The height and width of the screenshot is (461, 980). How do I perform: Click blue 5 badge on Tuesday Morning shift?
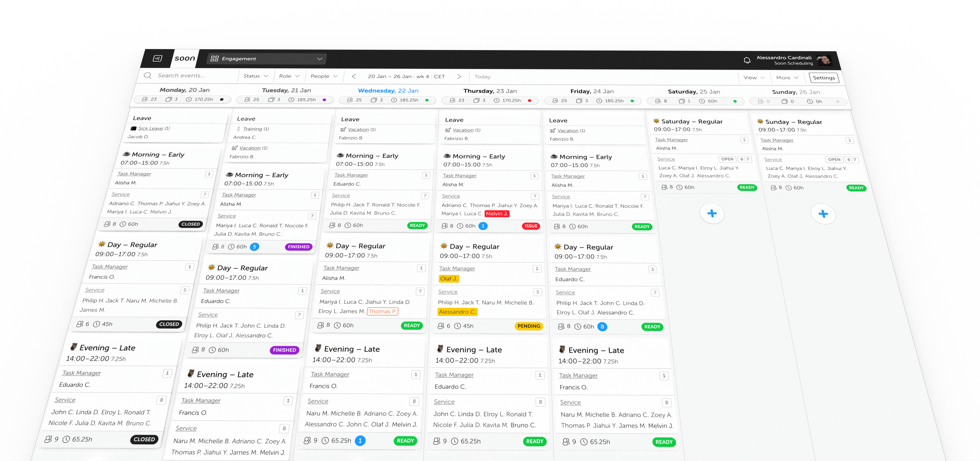pyautogui.click(x=255, y=247)
